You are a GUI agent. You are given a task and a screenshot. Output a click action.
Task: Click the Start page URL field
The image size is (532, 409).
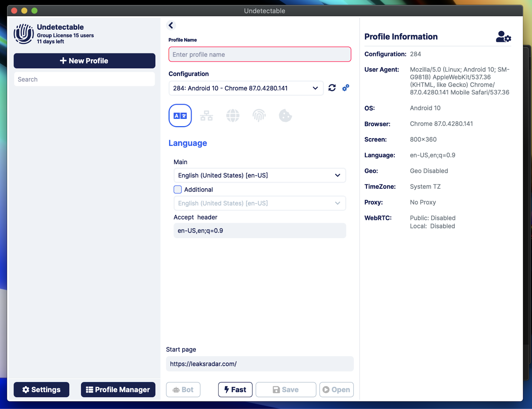tap(260, 364)
